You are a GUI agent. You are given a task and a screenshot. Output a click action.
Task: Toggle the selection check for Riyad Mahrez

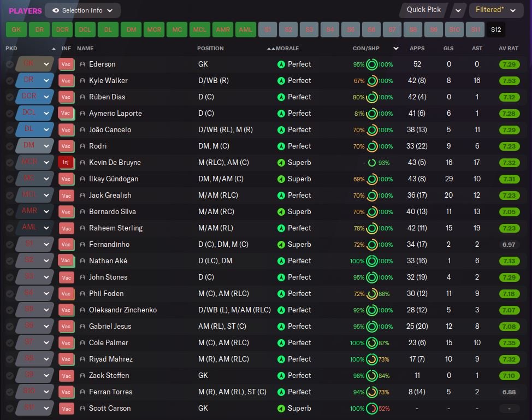click(10, 359)
